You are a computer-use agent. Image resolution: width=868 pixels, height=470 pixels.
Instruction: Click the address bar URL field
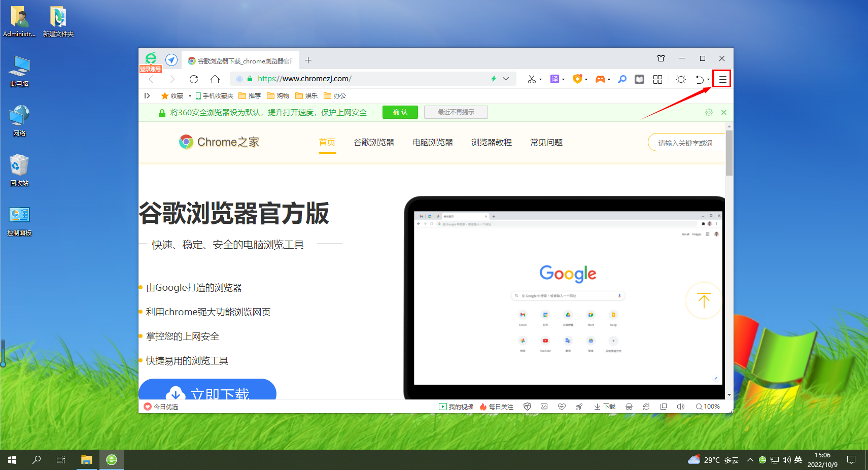[374, 79]
